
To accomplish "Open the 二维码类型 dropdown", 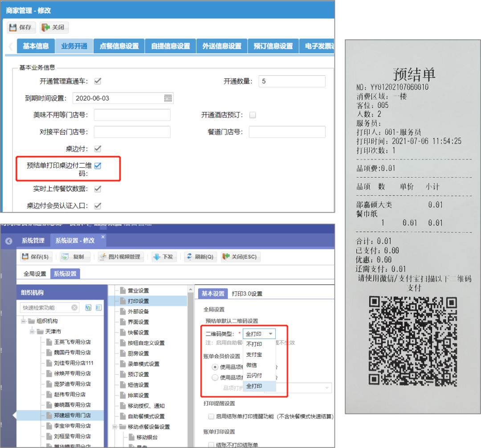I will (x=259, y=334).
